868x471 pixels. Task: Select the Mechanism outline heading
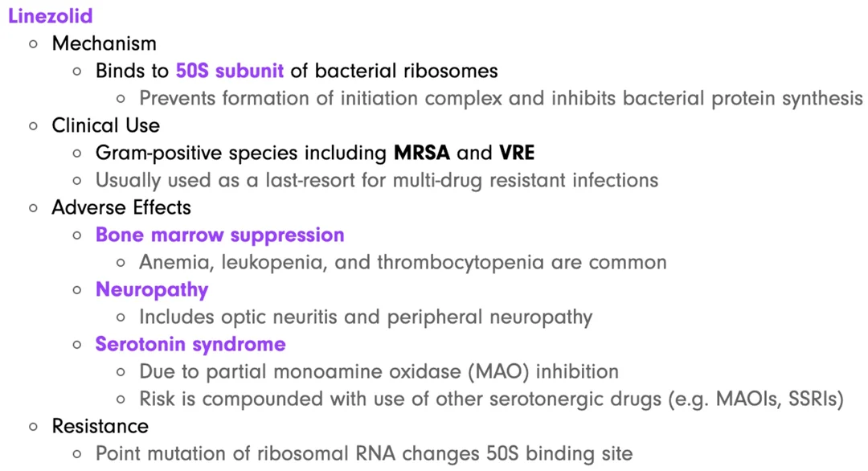(104, 43)
